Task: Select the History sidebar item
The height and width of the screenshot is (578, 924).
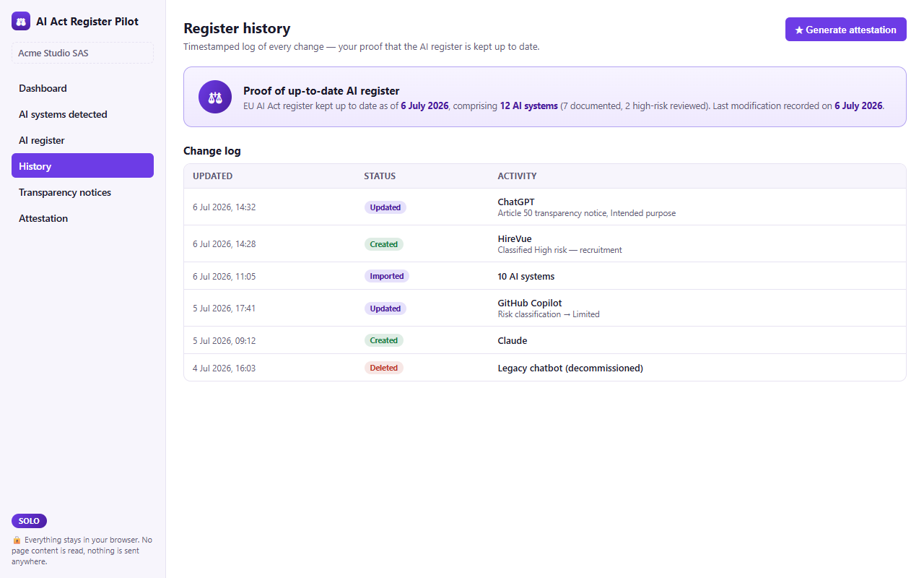Action: [x=82, y=166]
